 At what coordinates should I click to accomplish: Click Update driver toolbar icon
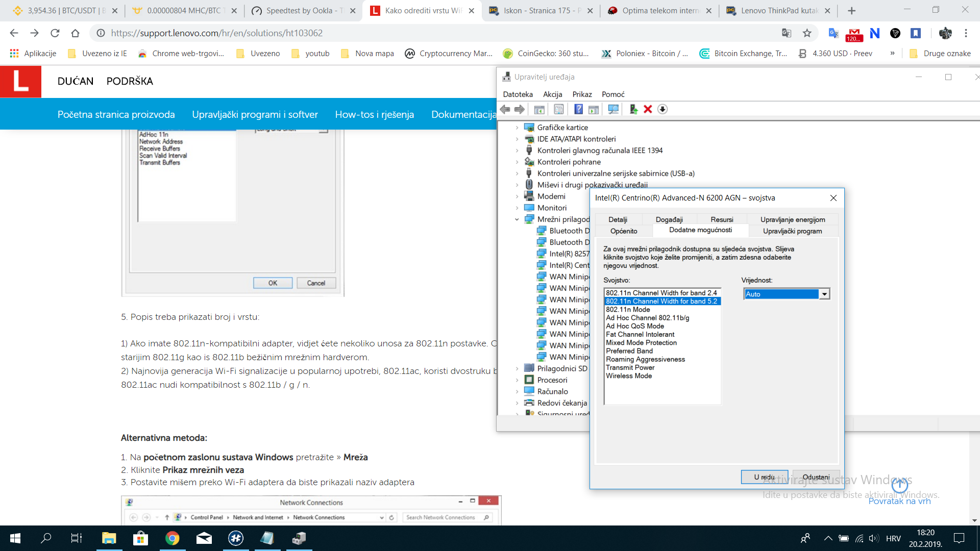[x=633, y=109]
